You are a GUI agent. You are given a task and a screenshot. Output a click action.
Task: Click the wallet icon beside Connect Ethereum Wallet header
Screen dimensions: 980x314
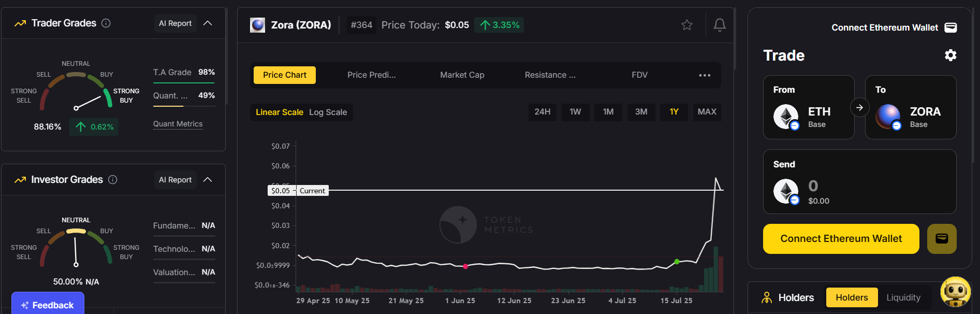951,27
